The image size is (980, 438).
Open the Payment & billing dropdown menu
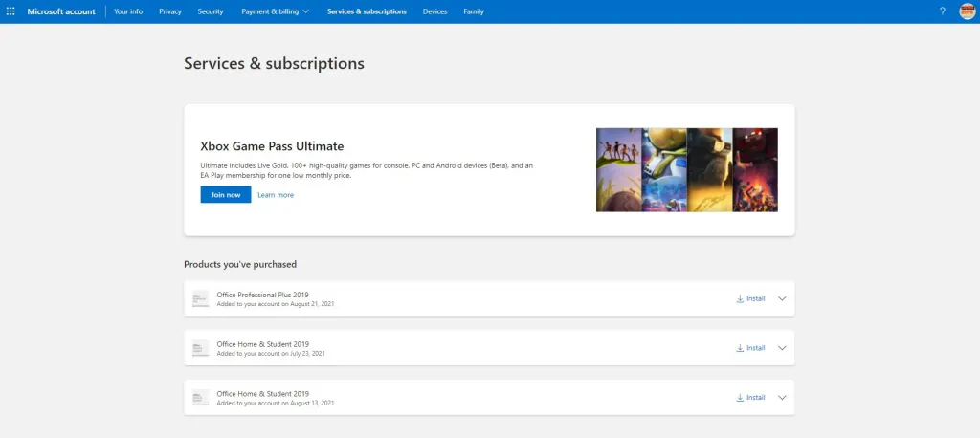tap(276, 11)
